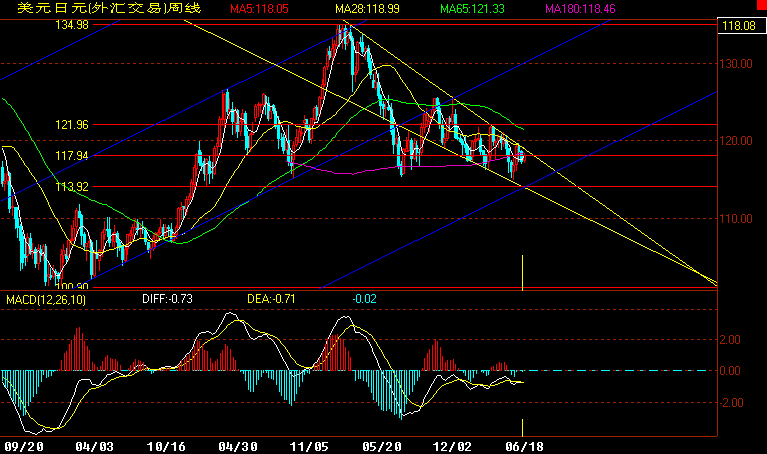Select the 134.98 high level label
This screenshot has width=767, height=454.
click(x=70, y=24)
